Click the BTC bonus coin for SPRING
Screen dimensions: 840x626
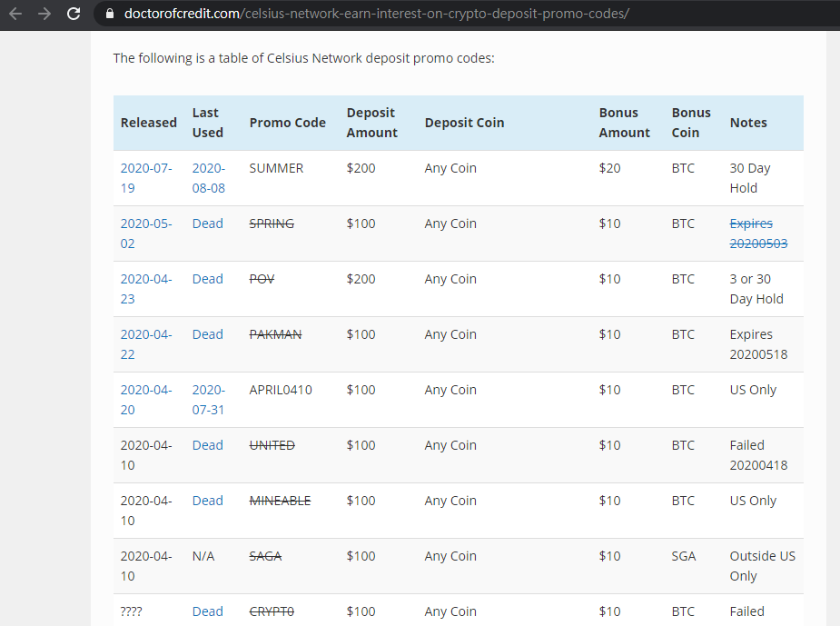point(683,224)
